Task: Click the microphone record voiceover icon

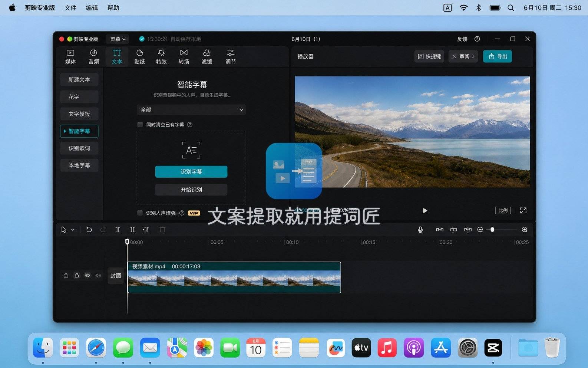Action: pos(420,230)
